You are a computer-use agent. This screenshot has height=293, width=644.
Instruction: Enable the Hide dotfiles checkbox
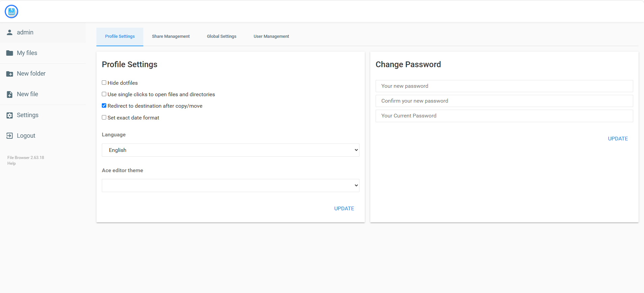click(x=104, y=83)
